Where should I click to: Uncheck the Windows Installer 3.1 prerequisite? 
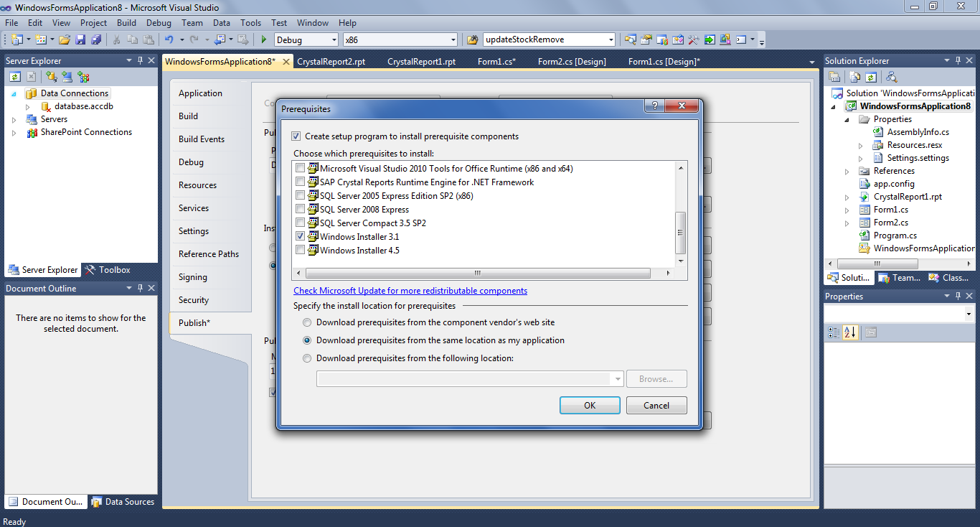tap(301, 236)
